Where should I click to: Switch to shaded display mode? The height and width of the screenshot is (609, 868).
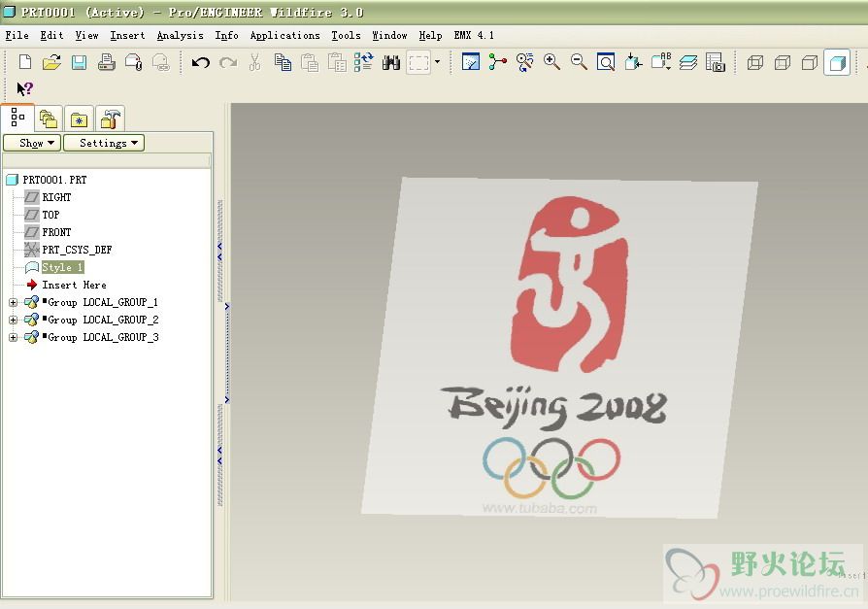pos(837,62)
